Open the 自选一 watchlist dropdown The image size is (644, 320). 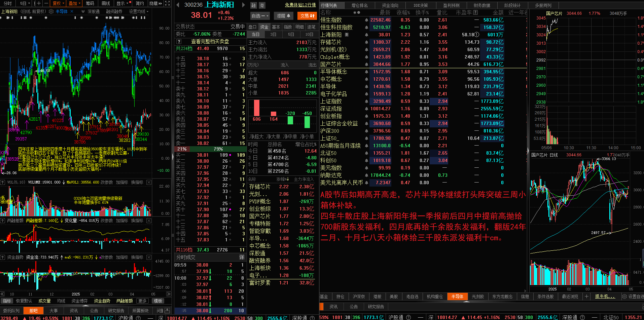coord(260,16)
